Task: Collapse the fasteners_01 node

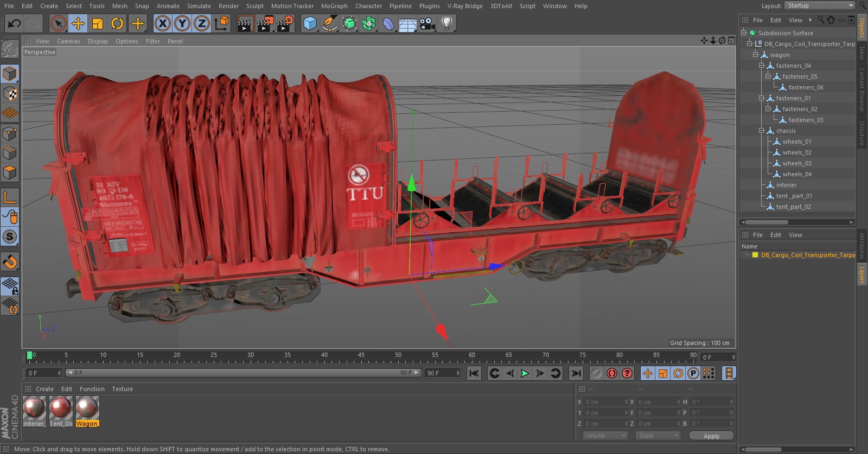Action: 762,98
